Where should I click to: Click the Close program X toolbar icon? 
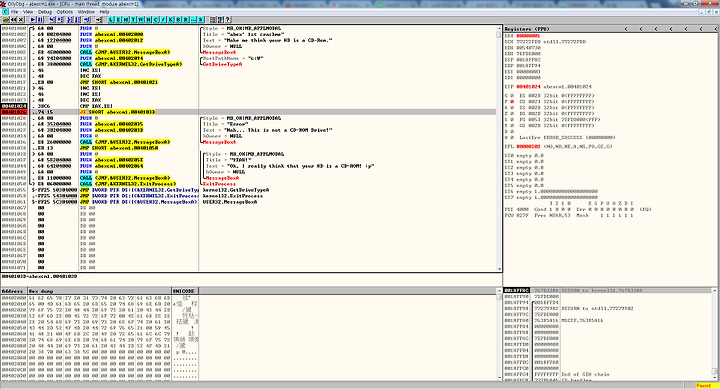pos(21,20)
